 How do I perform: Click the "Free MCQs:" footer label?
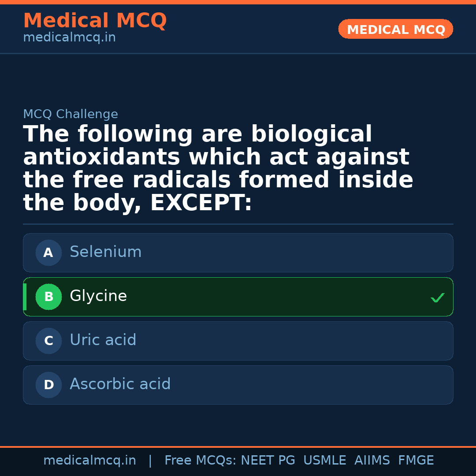pyautogui.click(x=201, y=461)
